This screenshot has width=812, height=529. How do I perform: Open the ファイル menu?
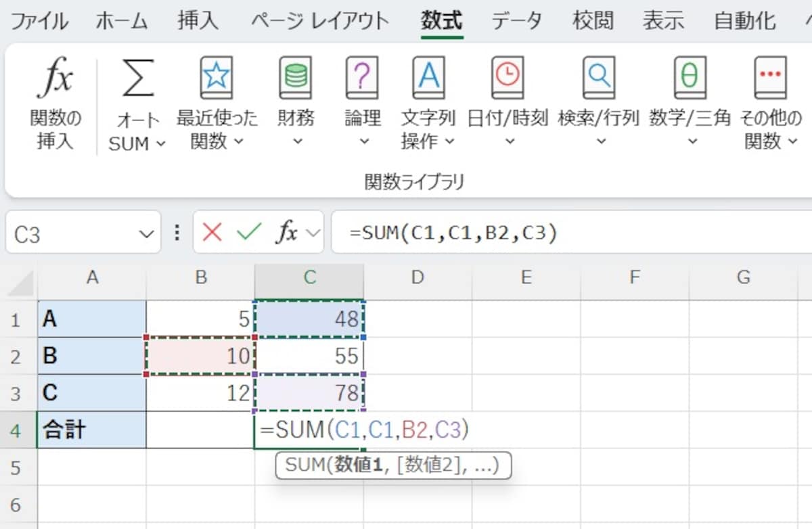click(39, 20)
